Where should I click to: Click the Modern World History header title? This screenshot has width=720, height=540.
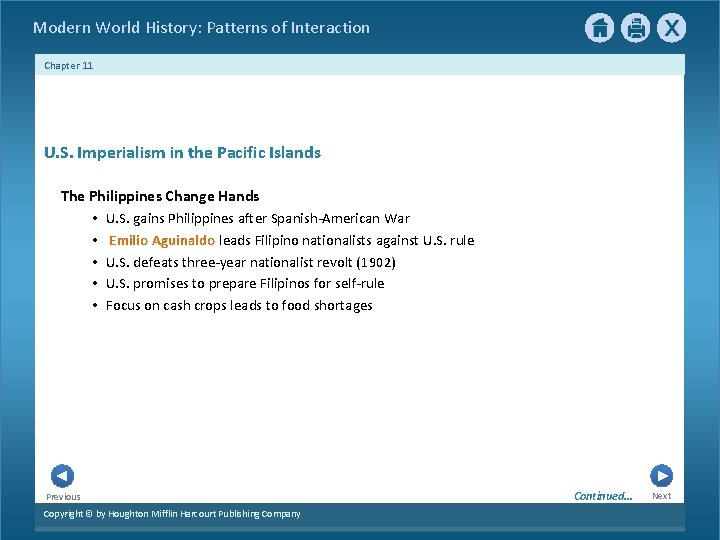201,28
